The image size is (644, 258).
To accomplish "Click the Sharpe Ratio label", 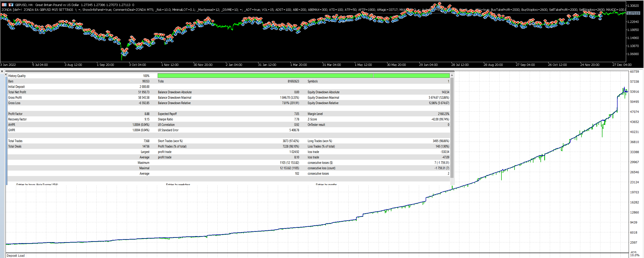I will (x=165, y=119).
